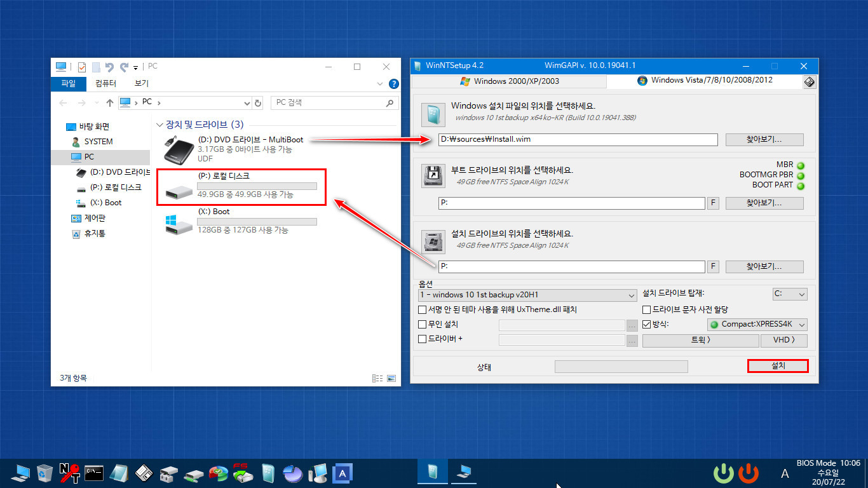
Task: Click 찾아보기 for the install.wim location
Action: point(764,140)
